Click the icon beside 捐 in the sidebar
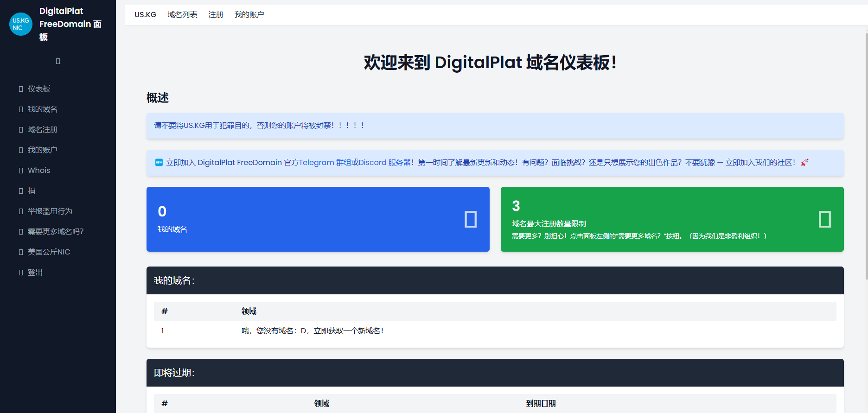Image resolution: width=868 pixels, height=413 pixels. (x=21, y=191)
